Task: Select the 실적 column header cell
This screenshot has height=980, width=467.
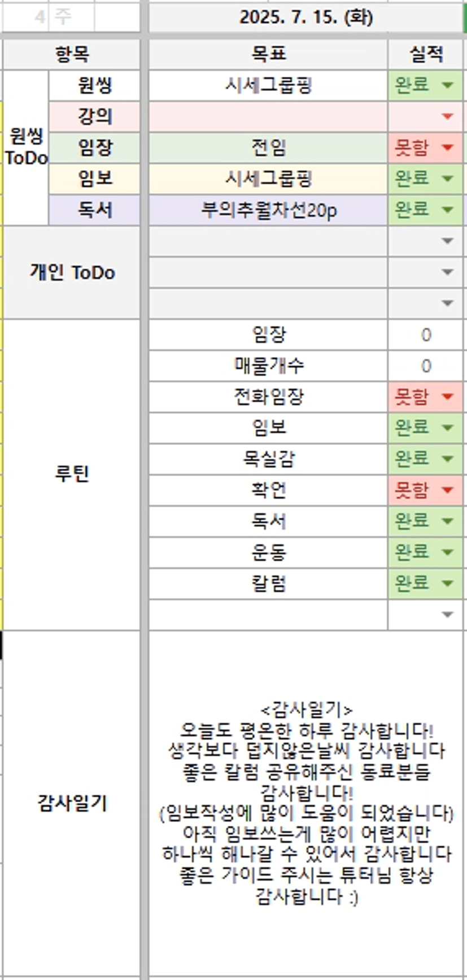Action: click(x=425, y=54)
